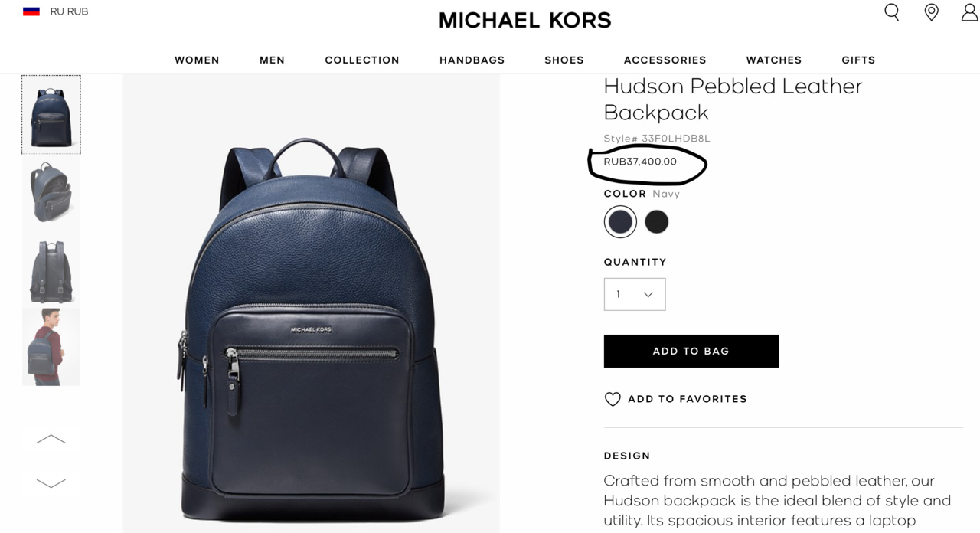Open the Handbags menu

(472, 60)
